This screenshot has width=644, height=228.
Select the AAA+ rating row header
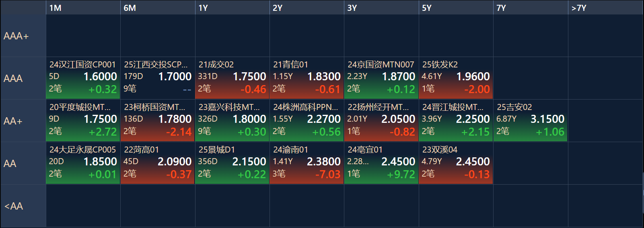(23, 36)
